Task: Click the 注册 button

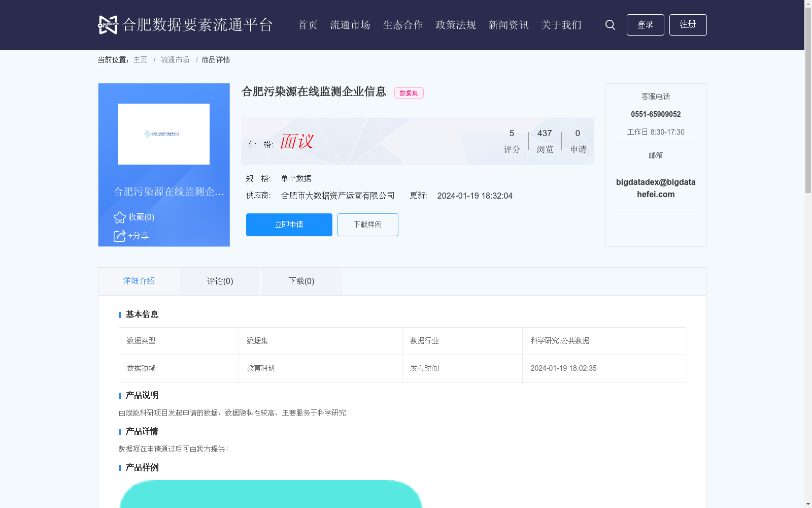Action: [688, 24]
